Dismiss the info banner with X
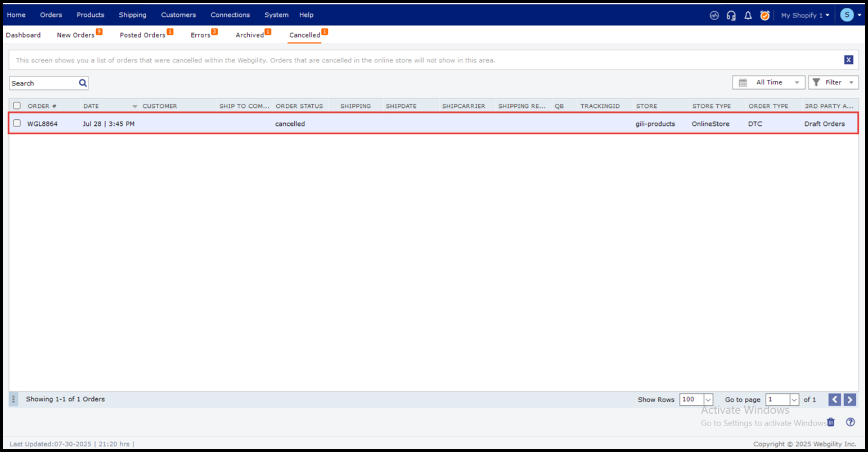The height and width of the screenshot is (452, 868). (849, 60)
